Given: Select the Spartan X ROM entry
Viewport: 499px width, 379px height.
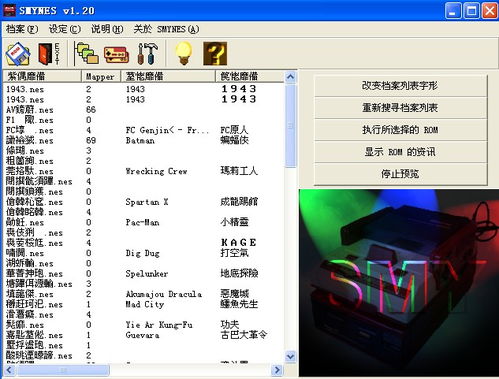Looking at the screenshot, I should click(x=143, y=202).
